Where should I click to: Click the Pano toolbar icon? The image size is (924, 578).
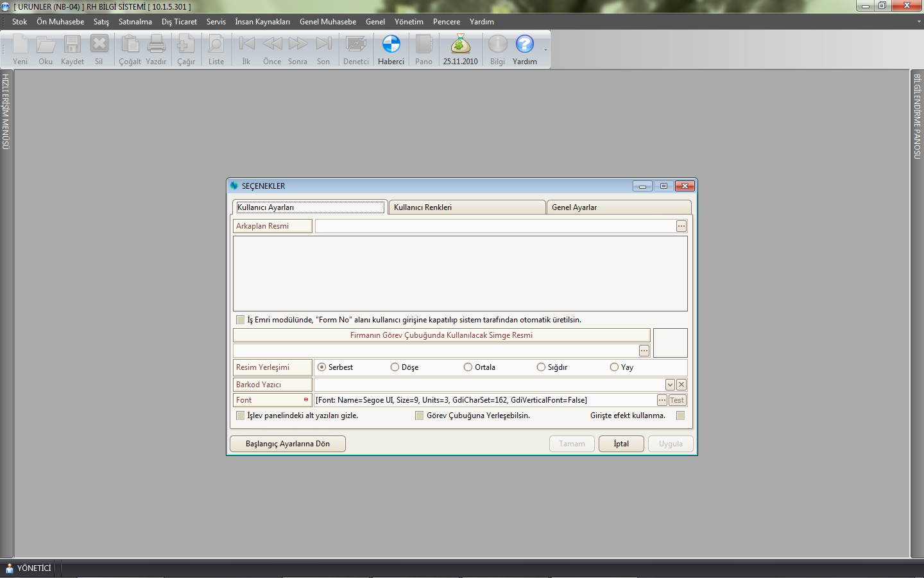point(424,49)
